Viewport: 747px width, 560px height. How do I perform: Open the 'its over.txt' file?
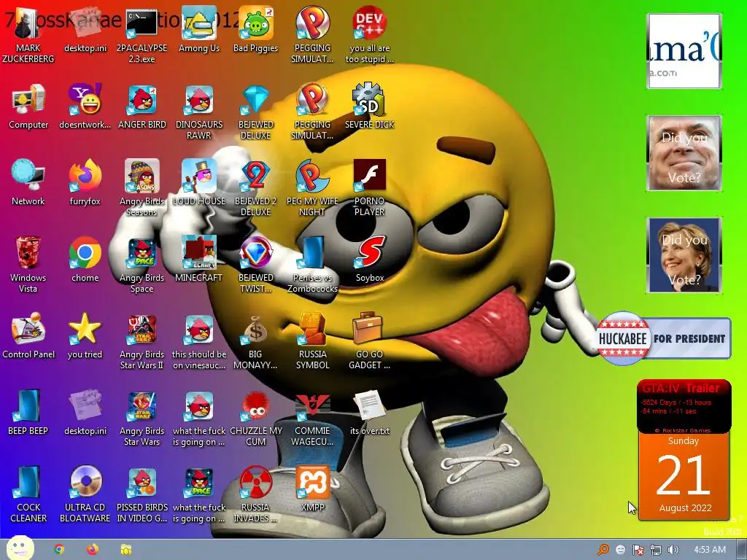pos(369,413)
